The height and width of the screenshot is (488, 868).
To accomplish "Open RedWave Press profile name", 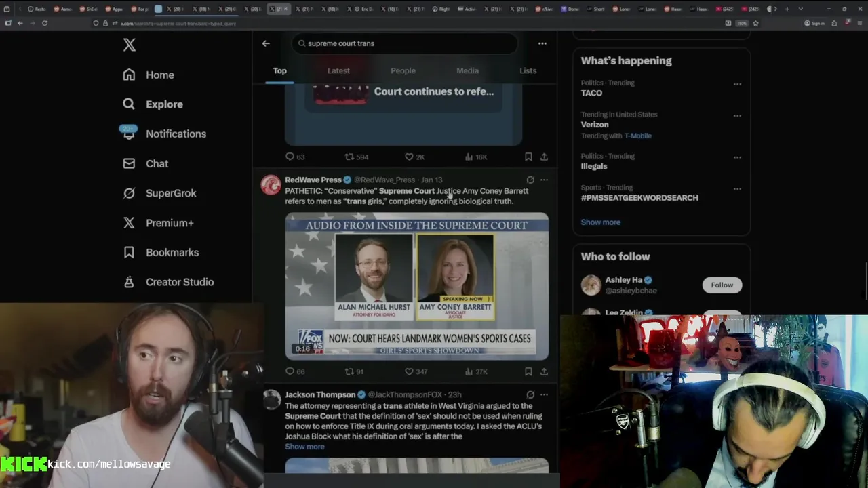I will click(313, 180).
